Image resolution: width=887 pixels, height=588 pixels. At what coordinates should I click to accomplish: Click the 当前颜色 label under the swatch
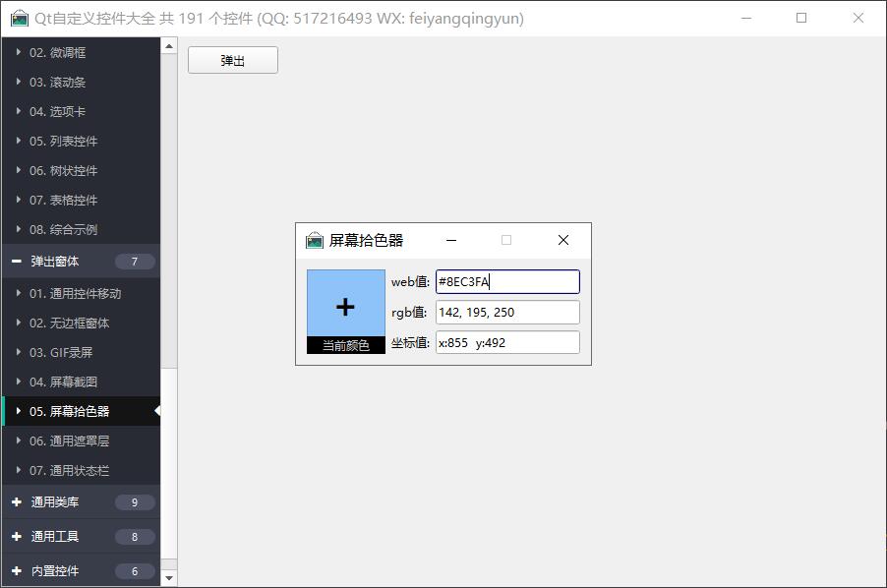click(x=346, y=345)
